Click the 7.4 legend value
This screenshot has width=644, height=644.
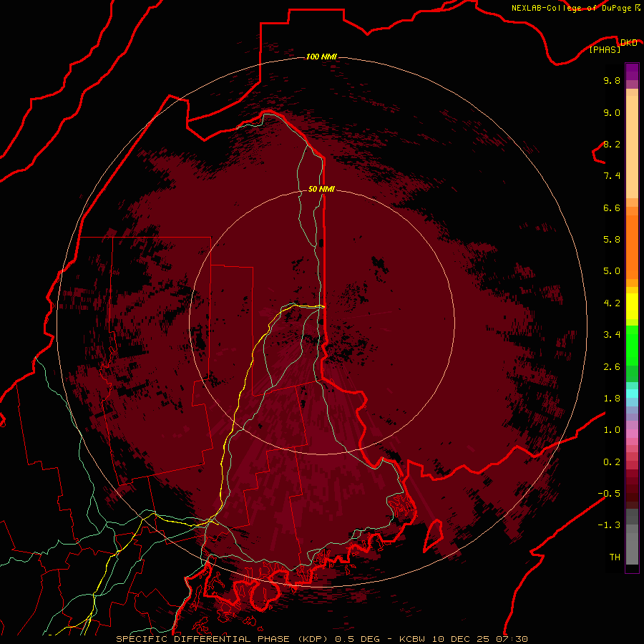point(612,176)
